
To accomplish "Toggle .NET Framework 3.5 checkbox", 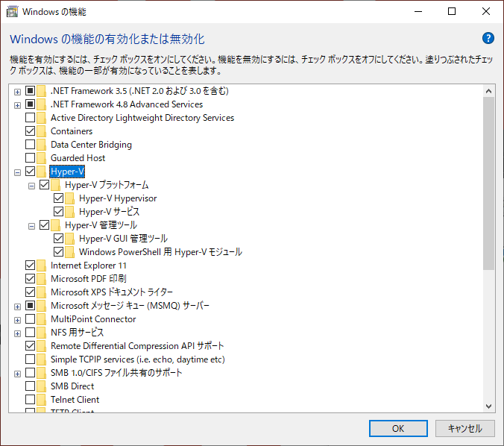I will [x=31, y=91].
